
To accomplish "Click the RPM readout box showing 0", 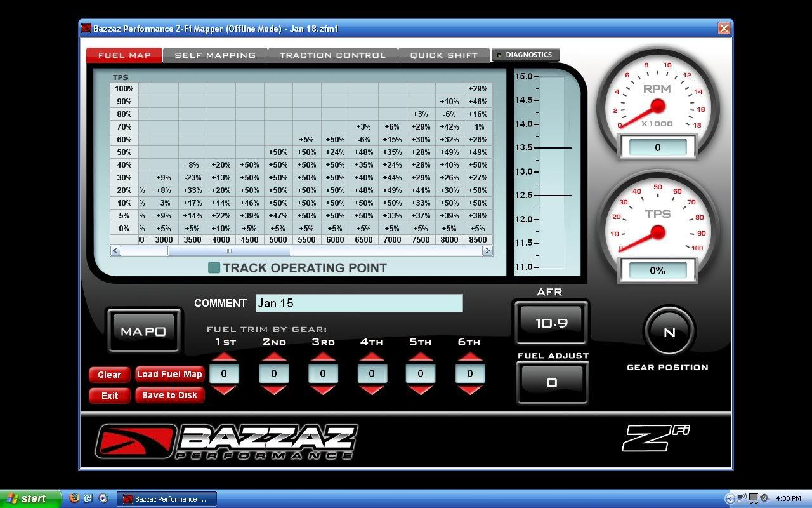I will click(x=657, y=147).
